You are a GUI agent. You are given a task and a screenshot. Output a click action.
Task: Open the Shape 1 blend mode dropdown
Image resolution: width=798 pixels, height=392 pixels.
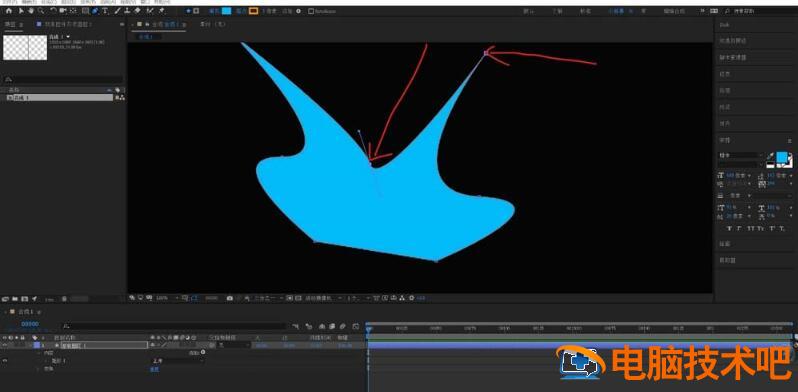click(178, 360)
